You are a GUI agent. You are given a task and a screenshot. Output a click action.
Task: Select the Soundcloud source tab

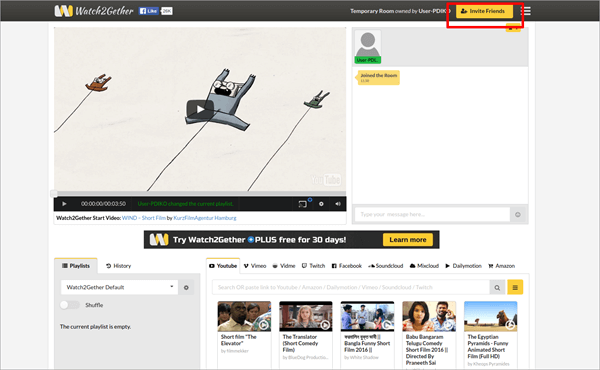[386, 266]
